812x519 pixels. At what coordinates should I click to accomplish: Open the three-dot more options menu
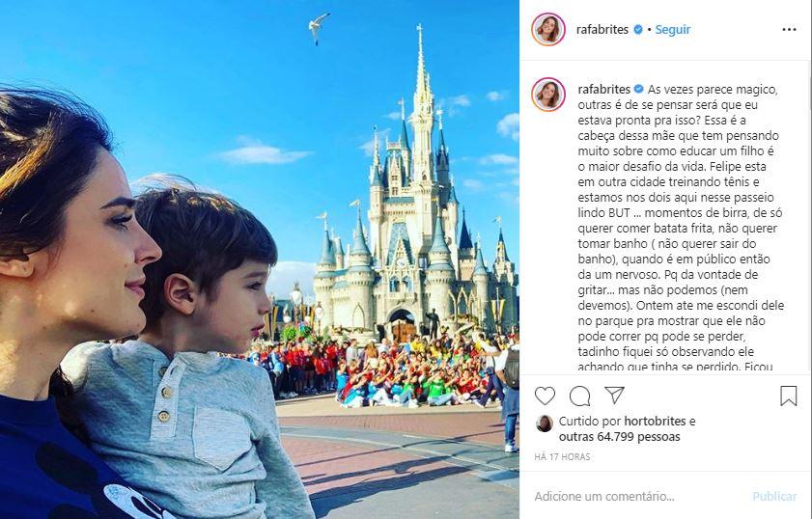click(x=789, y=30)
